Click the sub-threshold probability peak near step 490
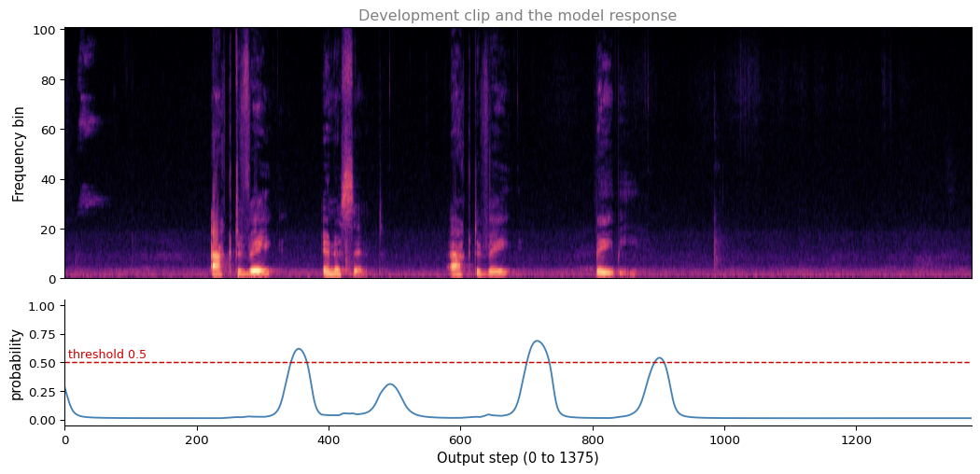The image size is (980, 474). click(x=389, y=384)
